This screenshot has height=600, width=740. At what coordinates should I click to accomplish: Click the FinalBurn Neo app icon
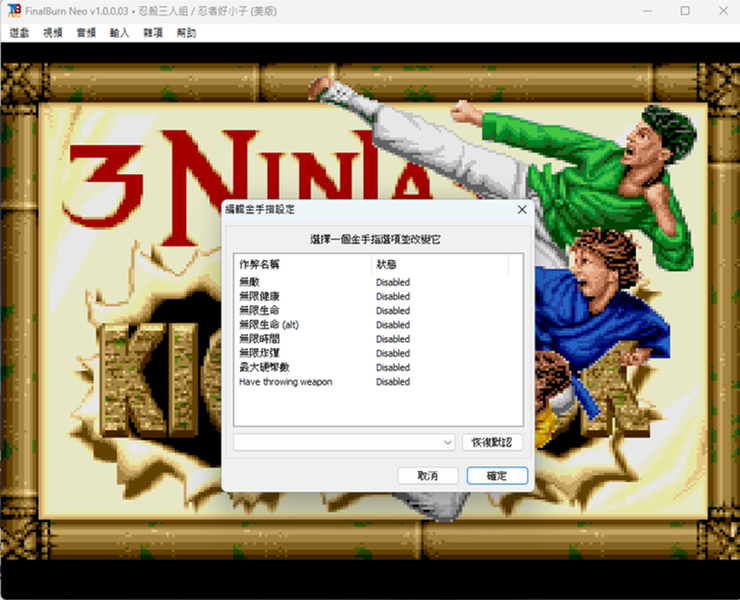click(14, 10)
